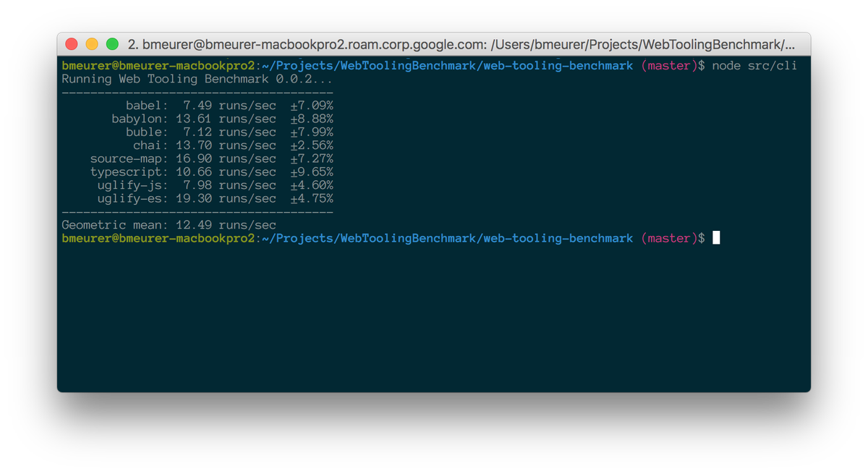Click the project path on the bottom prompt
The width and height of the screenshot is (868, 474).
pyautogui.click(x=447, y=238)
